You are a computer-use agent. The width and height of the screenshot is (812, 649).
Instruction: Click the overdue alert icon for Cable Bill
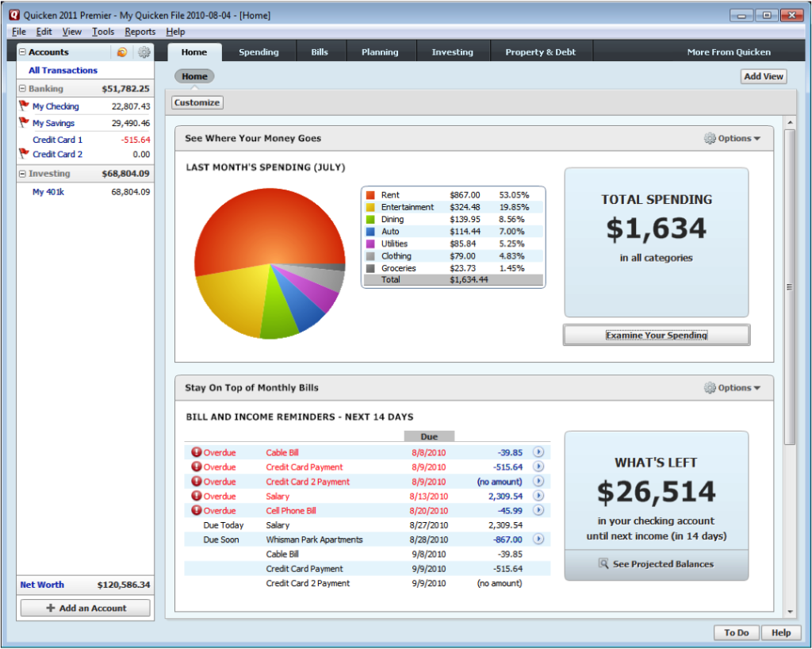(x=197, y=451)
